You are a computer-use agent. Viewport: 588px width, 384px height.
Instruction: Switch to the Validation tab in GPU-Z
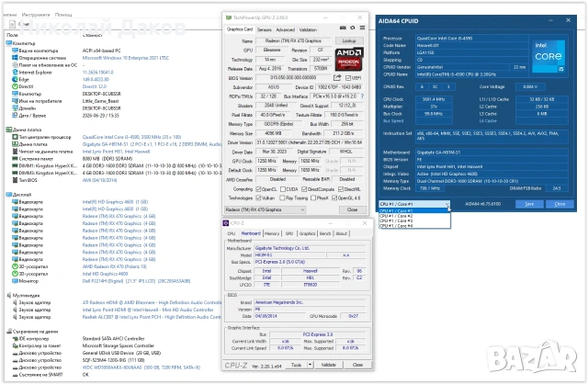308,29
